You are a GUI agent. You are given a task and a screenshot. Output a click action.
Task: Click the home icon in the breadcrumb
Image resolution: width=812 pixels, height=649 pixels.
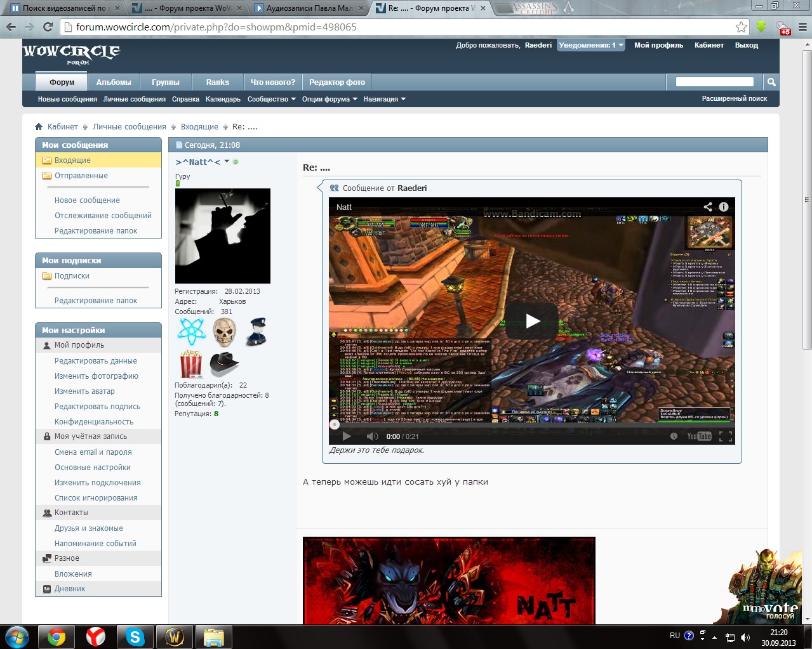tap(39, 127)
